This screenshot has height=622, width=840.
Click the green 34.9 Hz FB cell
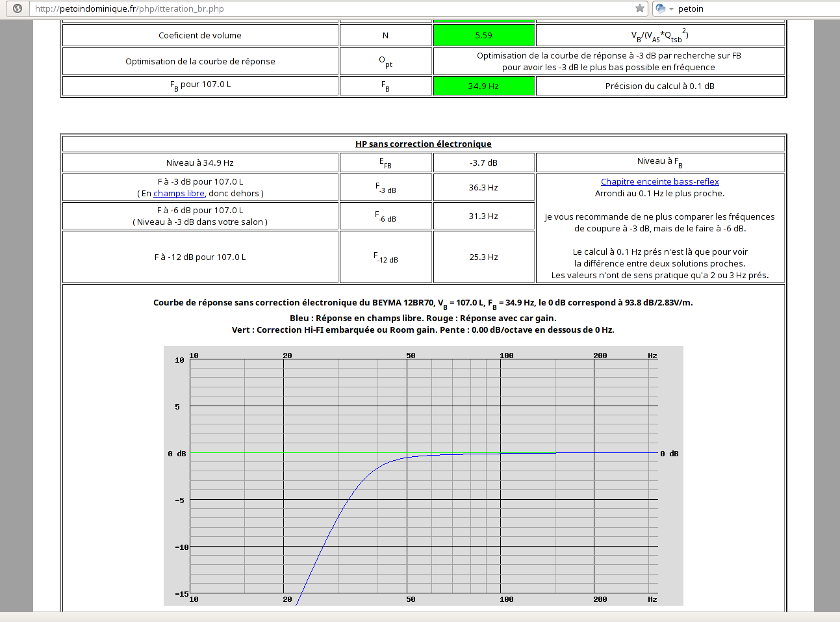point(483,86)
